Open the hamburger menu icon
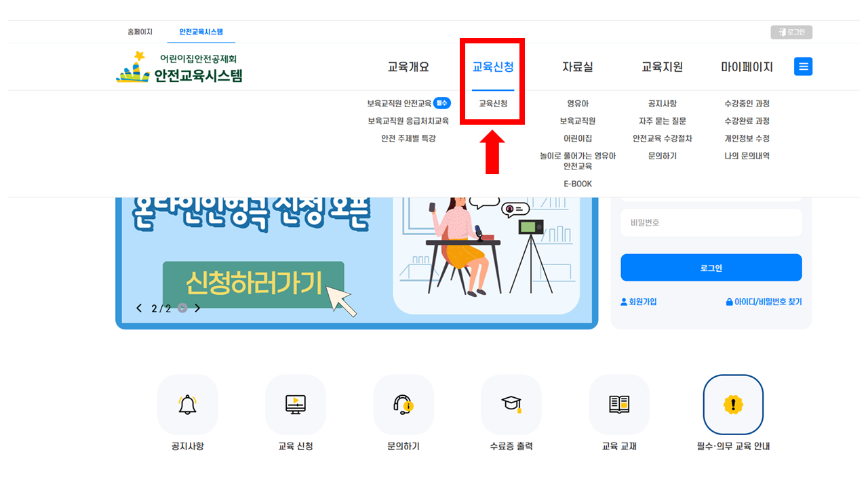Viewport: 868px width, 488px height. click(x=804, y=66)
